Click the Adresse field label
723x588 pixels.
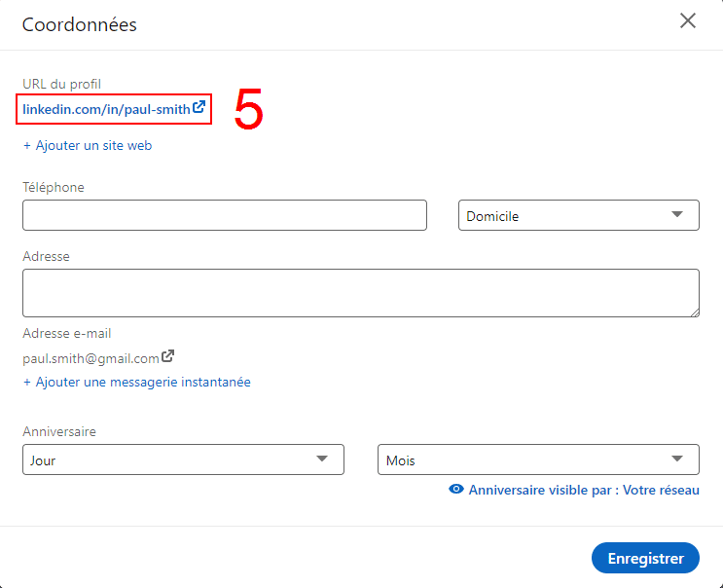click(x=46, y=256)
